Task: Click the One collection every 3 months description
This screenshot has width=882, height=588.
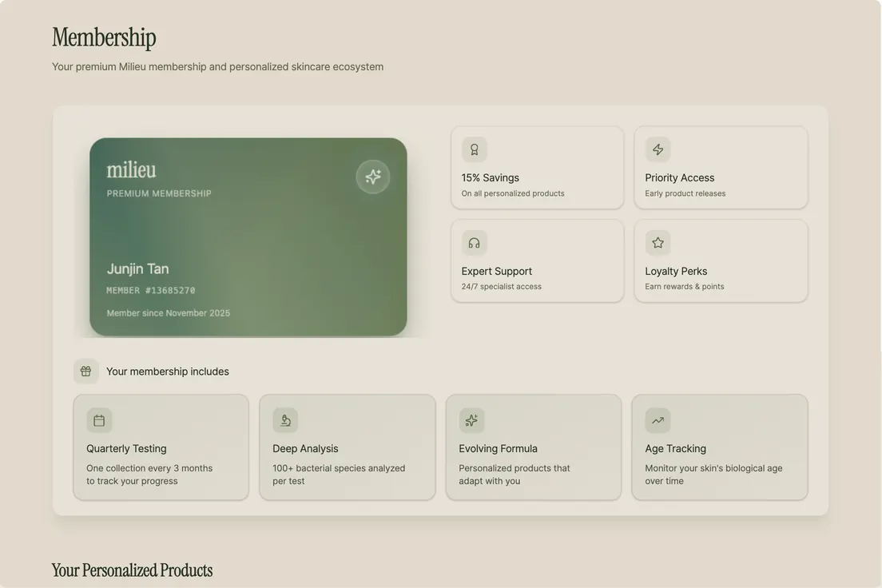Action: pos(149,475)
